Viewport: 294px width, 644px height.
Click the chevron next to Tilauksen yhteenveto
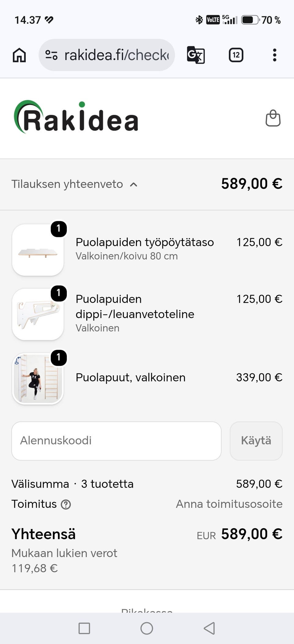coord(134,185)
